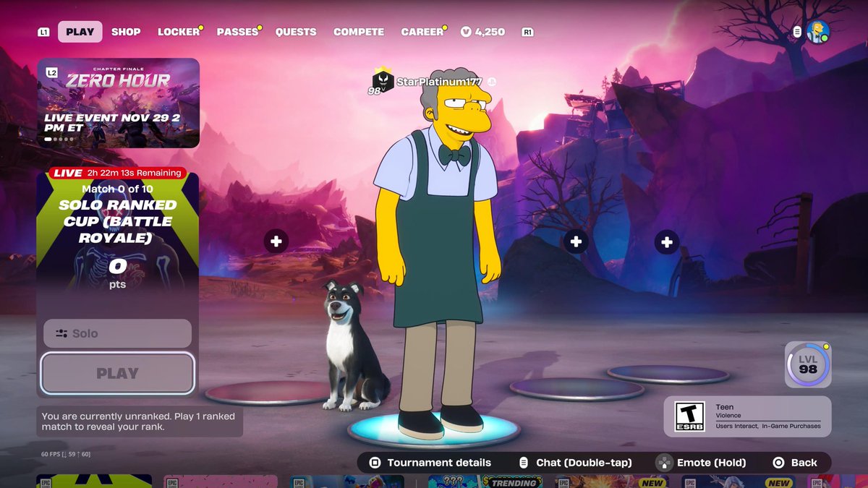Click 'Match 0 of 10' text
The image size is (868, 488).
(117, 189)
